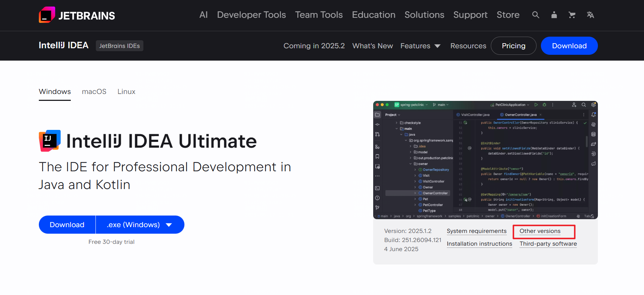Viewport: 644px width, 295px height.
Task: Open the Education menu
Action: click(374, 15)
